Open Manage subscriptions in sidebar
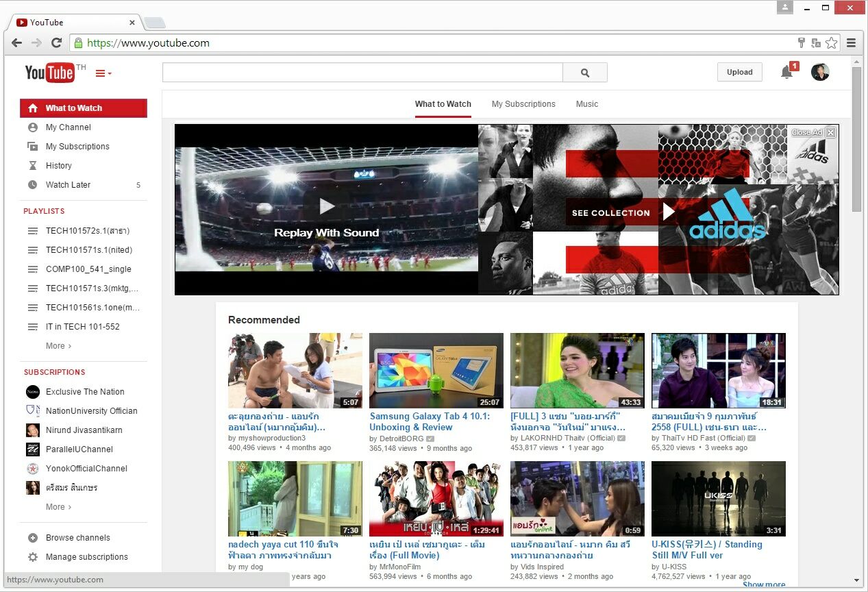This screenshot has width=868, height=592. 86,557
